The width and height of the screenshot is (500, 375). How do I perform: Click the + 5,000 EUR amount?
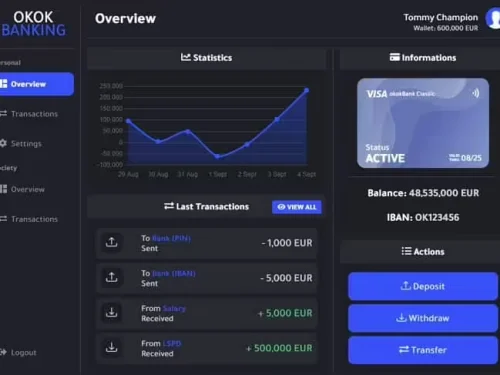pos(285,313)
